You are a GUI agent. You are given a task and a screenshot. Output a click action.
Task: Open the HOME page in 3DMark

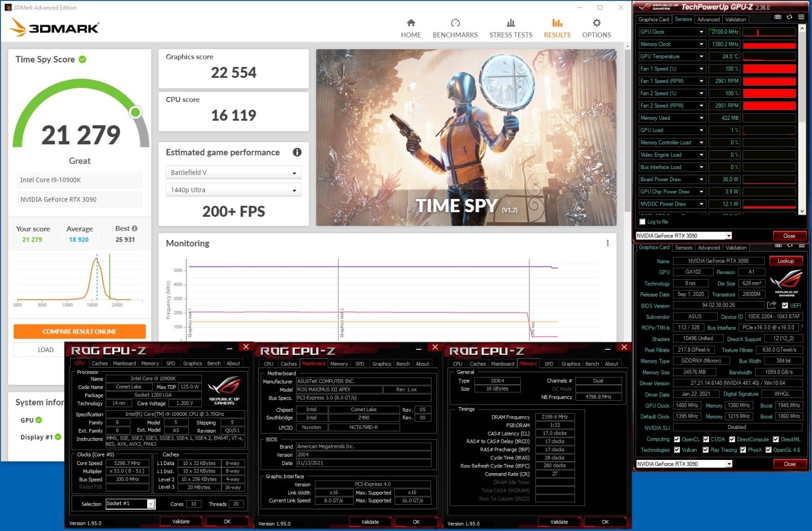(411, 28)
